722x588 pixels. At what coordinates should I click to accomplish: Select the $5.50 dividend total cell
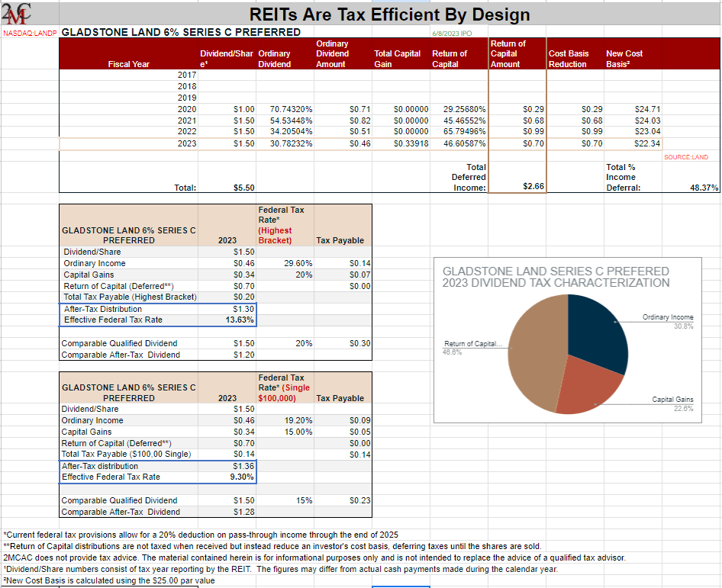tap(243, 188)
